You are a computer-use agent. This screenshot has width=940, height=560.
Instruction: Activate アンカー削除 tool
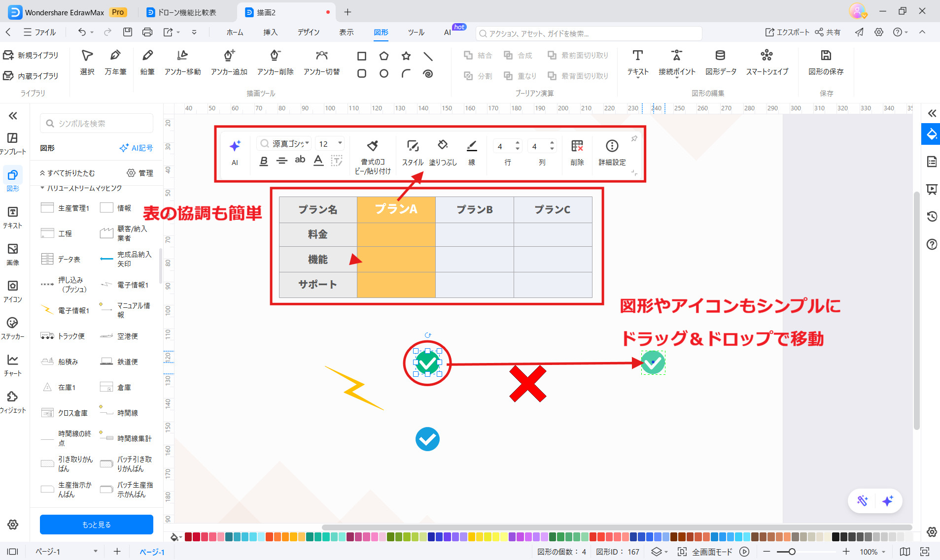coord(275,63)
